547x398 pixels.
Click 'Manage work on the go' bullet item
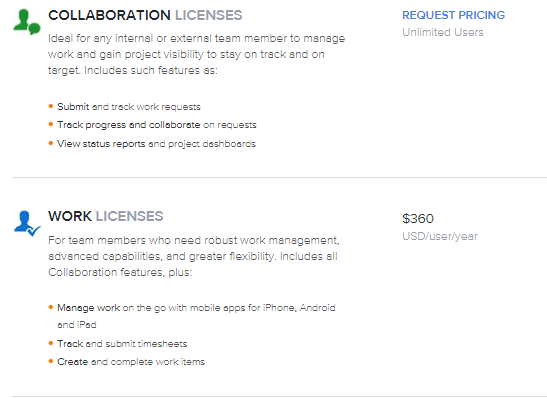point(196,316)
